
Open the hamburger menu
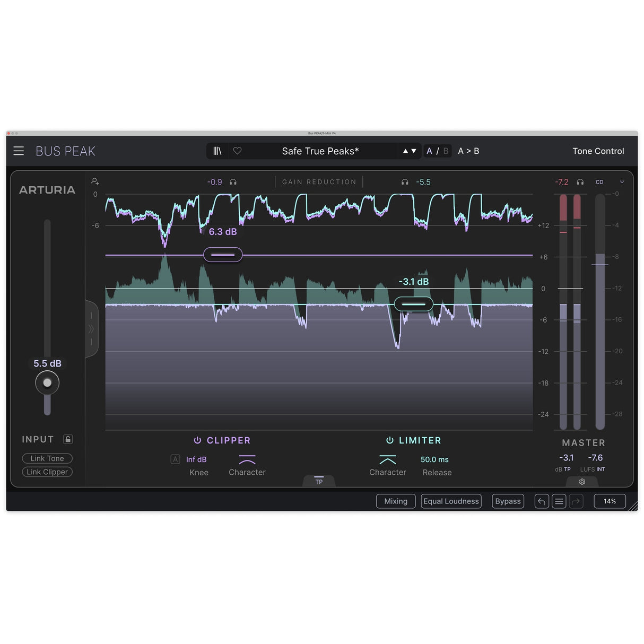pyautogui.click(x=18, y=151)
